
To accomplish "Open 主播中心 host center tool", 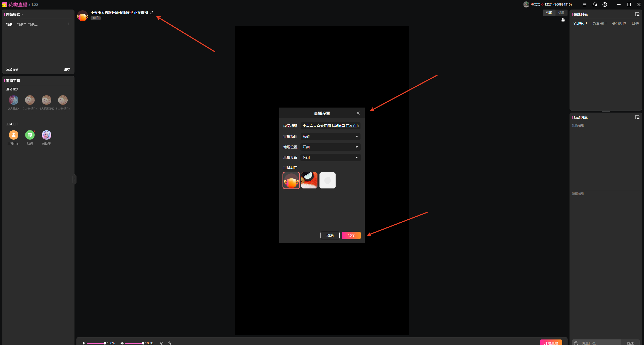I will (x=14, y=135).
